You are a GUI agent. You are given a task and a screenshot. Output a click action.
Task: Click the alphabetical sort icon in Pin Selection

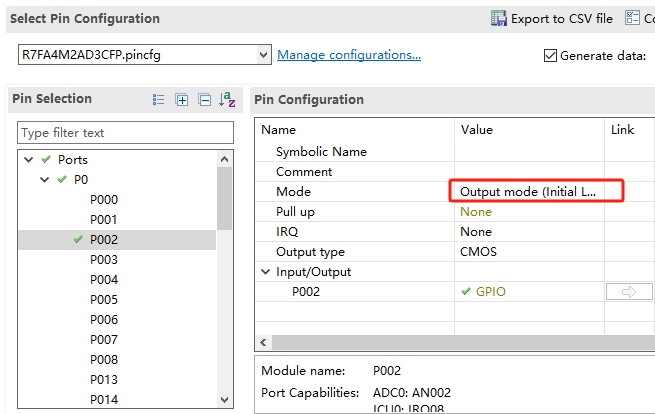pyautogui.click(x=227, y=99)
